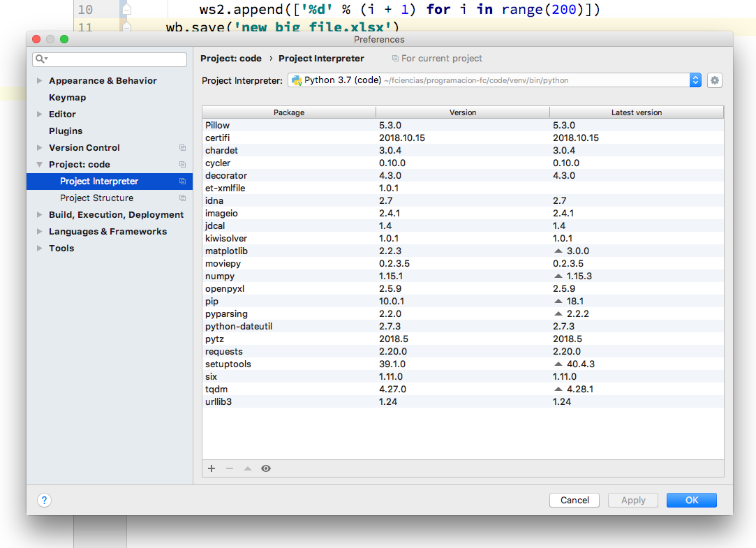Expand Build, Execution, Deployment arrow
This screenshot has width=756, height=548.
(x=40, y=215)
